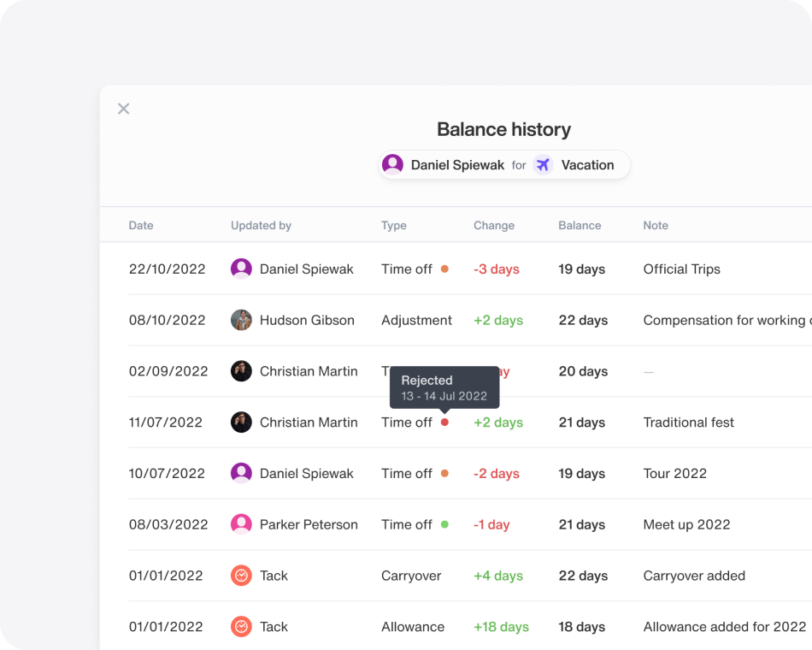Click the purple airplane Vacation icon
The width and height of the screenshot is (812, 650).
point(543,164)
